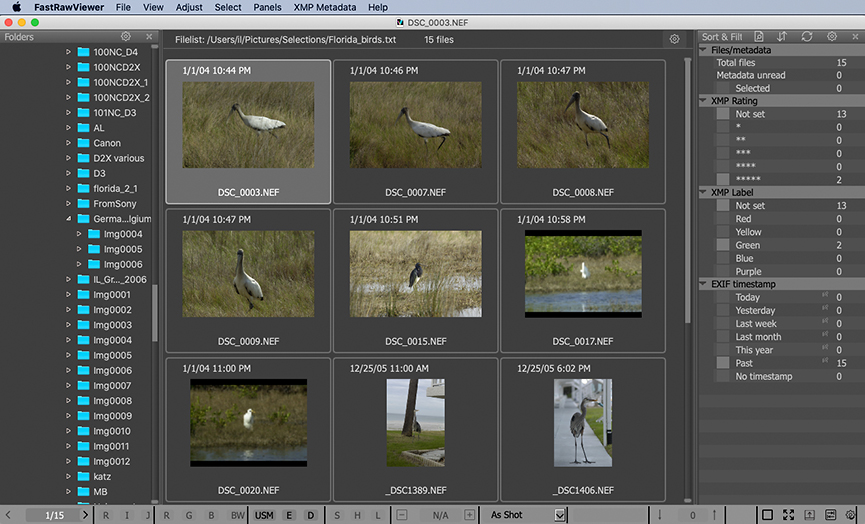The image size is (865, 524).
Task: Open the Adjust menu
Action: point(188,7)
